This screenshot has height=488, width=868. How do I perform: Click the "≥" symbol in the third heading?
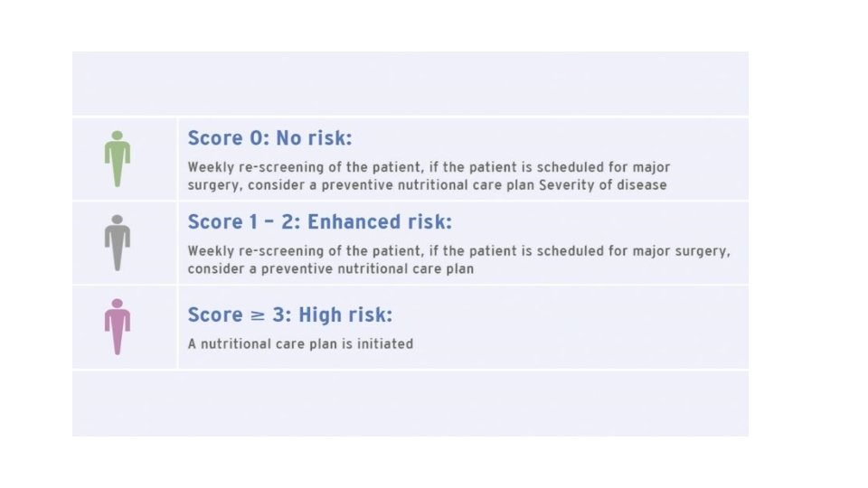point(259,315)
